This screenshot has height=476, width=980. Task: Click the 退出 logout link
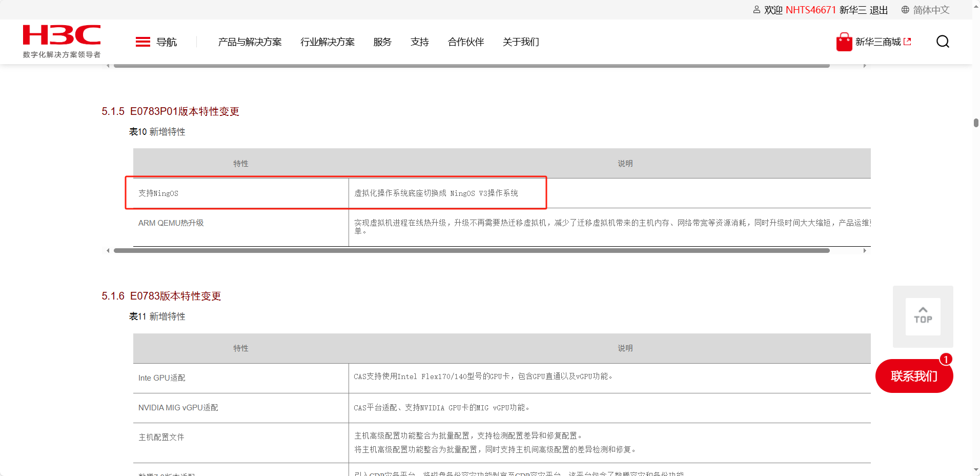pos(879,10)
